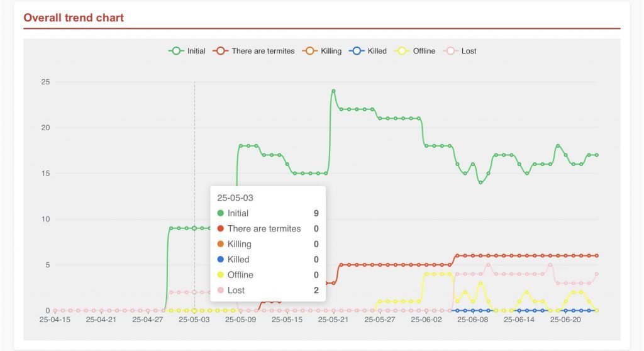
Task: Click the 25-05-21 x-axis date label
Action: 333,320
